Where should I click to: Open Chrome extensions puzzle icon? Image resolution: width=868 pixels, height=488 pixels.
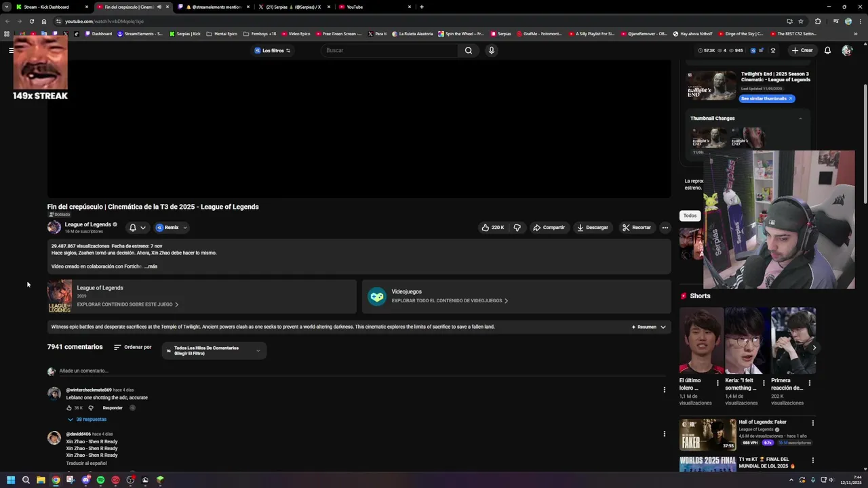coord(818,21)
